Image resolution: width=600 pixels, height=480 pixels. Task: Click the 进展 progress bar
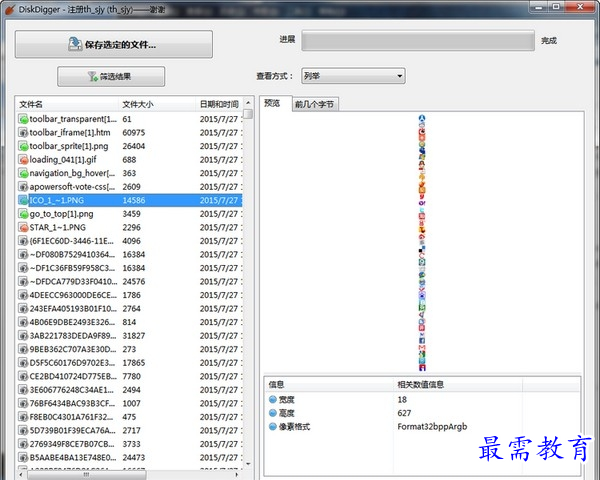point(418,40)
